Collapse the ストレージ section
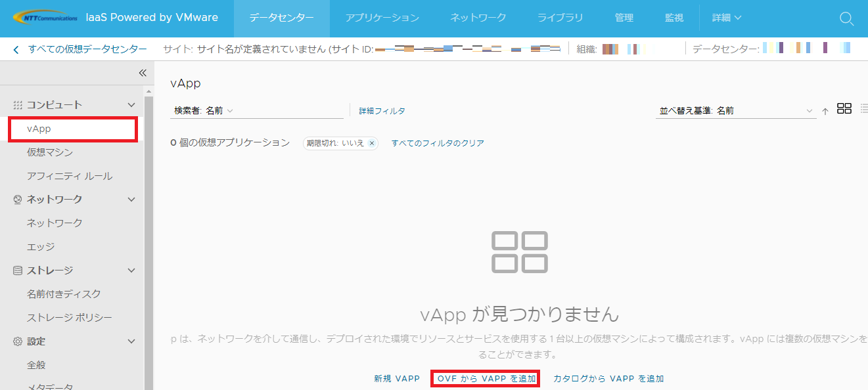 pos(131,271)
